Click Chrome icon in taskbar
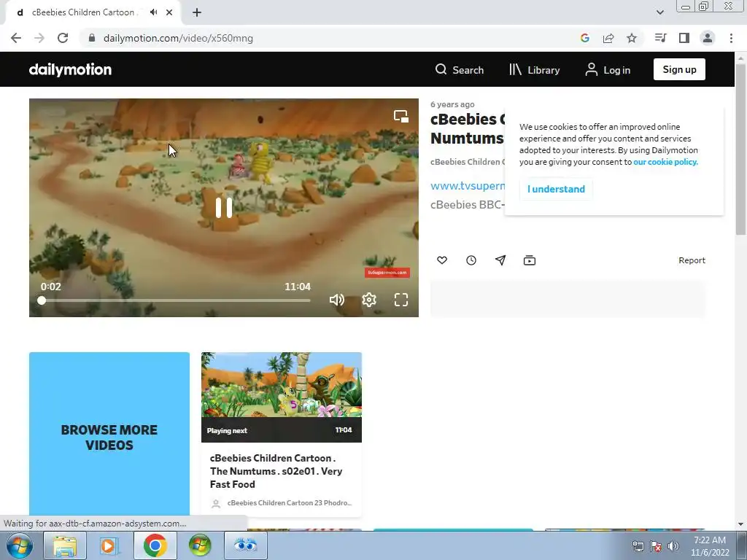The height and width of the screenshot is (560, 747). (x=155, y=545)
